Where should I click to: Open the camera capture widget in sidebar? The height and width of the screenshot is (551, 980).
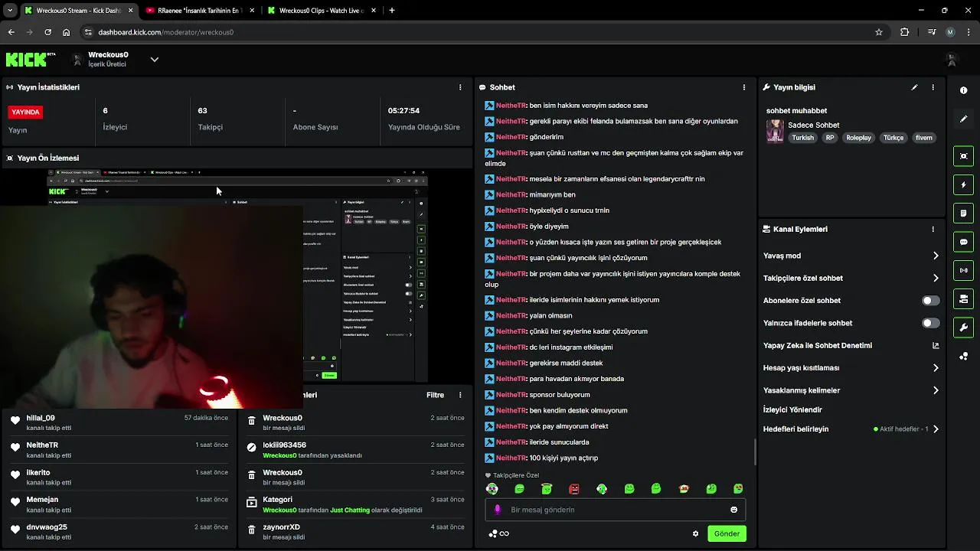click(x=963, y=156)
